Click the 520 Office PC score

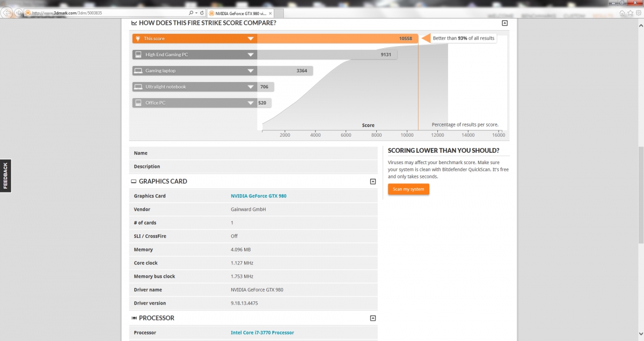tap(262, 103)
